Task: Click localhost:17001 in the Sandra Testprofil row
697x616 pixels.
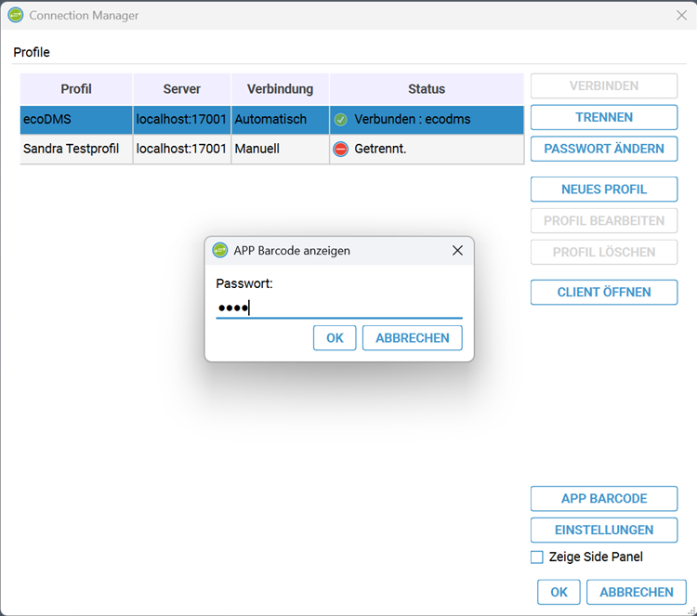Action: click(182, 149)
